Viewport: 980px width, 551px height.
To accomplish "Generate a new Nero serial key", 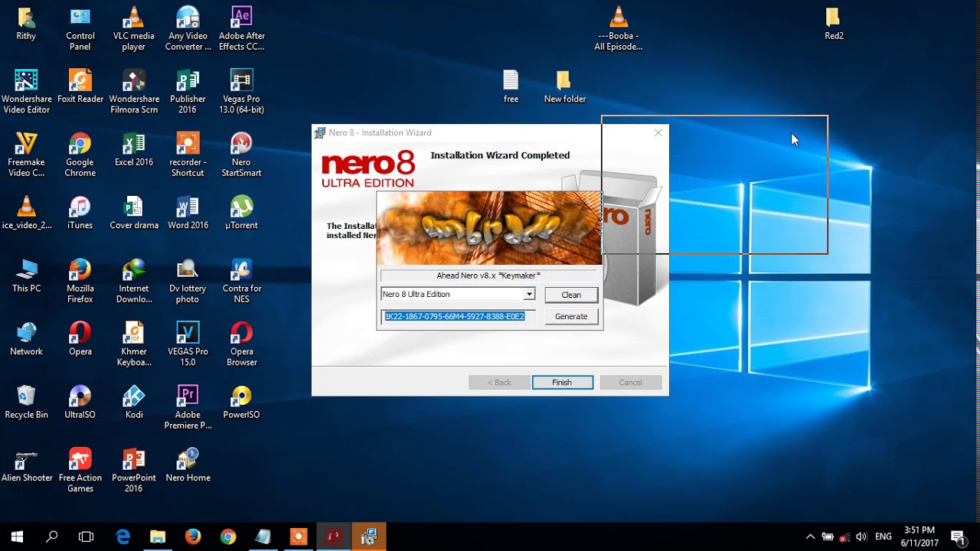I will click(x=571, y=316).
